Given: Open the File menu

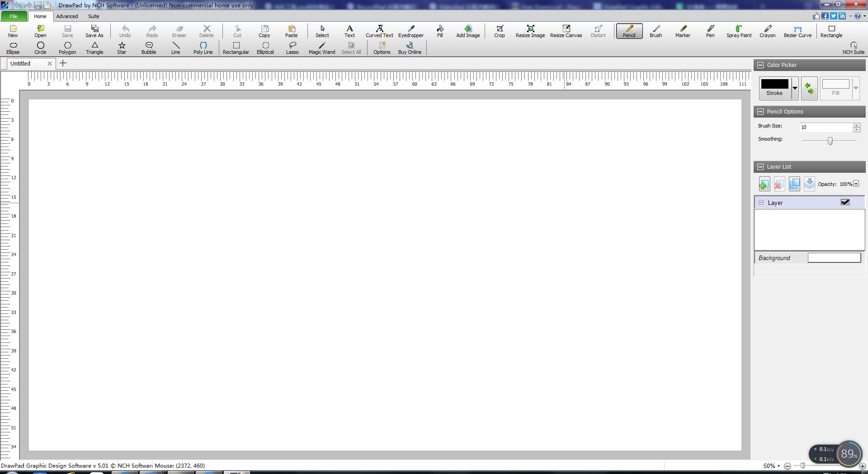Looking at the screenshot, I should coord(14,16).
